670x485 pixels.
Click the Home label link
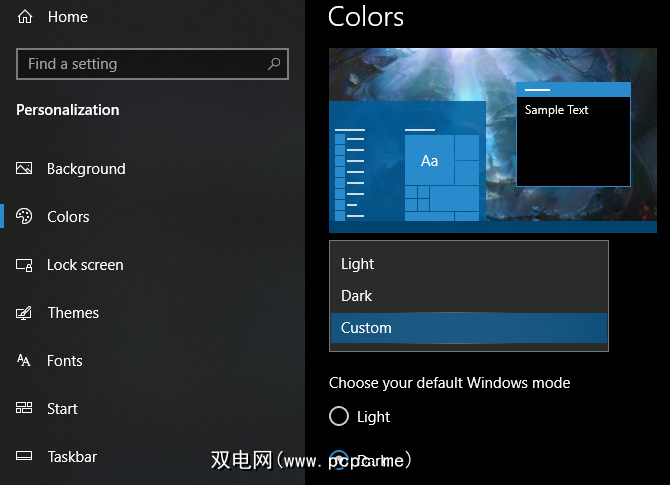(x=67, y=17)
